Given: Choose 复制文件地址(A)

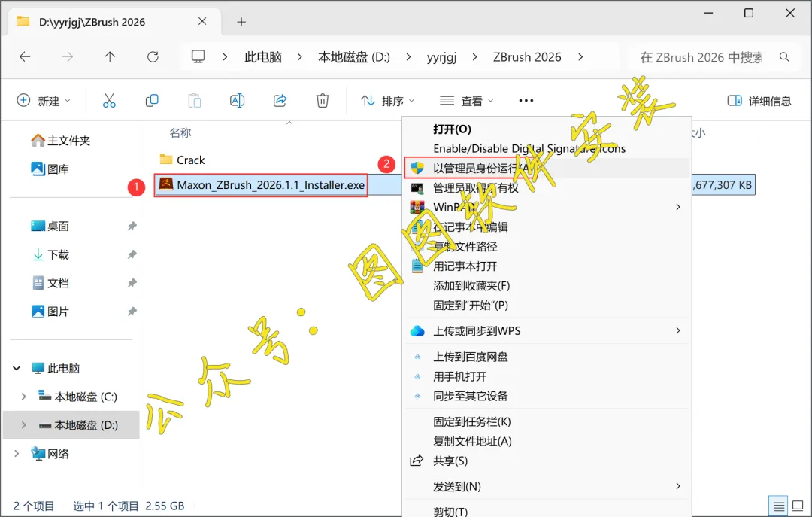Looking at the screenshot, I should 472,441.
